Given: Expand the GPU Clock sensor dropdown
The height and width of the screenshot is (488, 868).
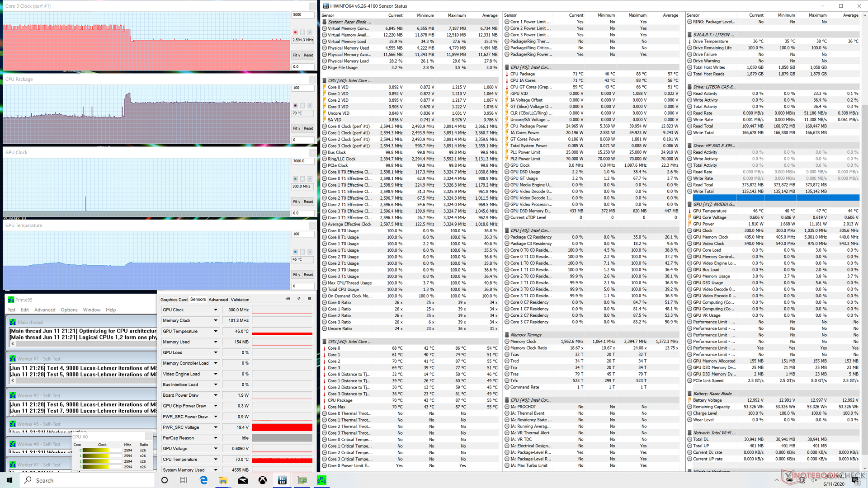Looking at the screenshot, I should [216, 310].
